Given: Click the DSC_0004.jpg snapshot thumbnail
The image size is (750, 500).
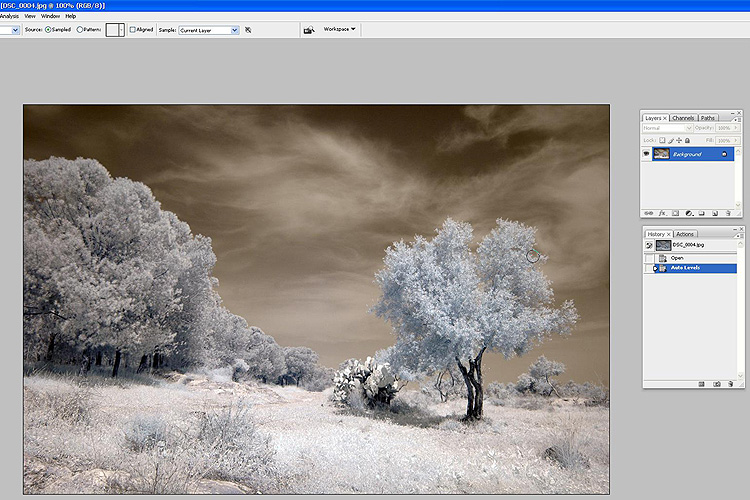Looking at the screenshot, I should [x=663, y=245].
